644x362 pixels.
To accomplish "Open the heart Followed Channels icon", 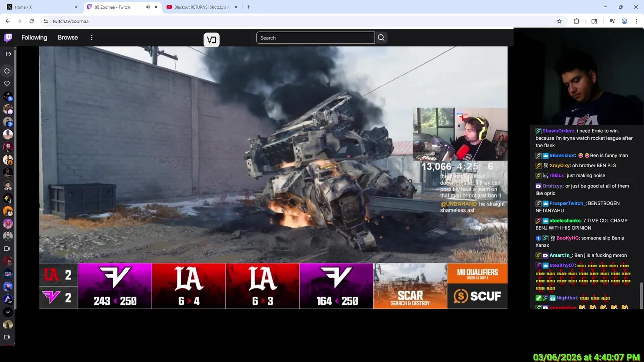I will [7, 84].
